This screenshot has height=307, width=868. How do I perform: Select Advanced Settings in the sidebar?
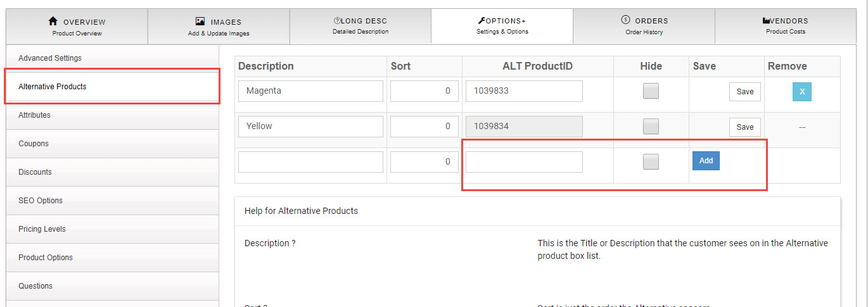point(50,58)
